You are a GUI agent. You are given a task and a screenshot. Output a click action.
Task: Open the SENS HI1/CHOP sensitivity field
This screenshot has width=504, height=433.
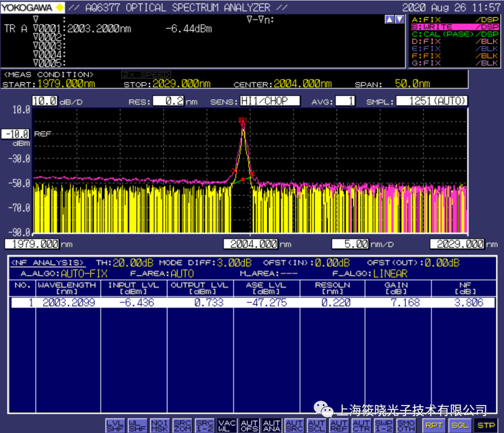[x=269, y=101]
